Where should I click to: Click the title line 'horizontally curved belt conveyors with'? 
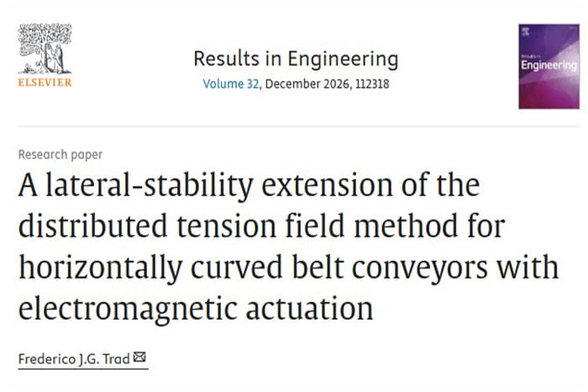click(288, 267)
